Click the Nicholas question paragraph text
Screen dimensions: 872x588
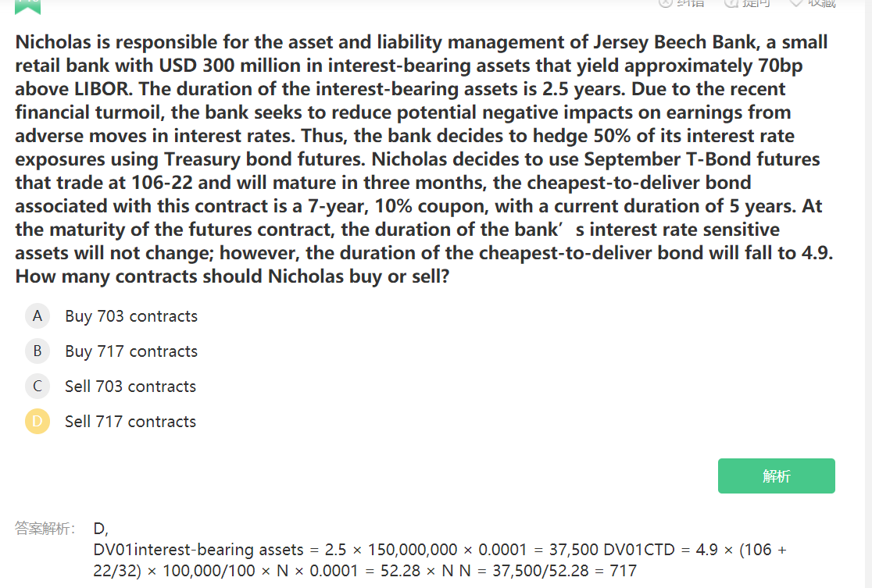click(422, 159)
